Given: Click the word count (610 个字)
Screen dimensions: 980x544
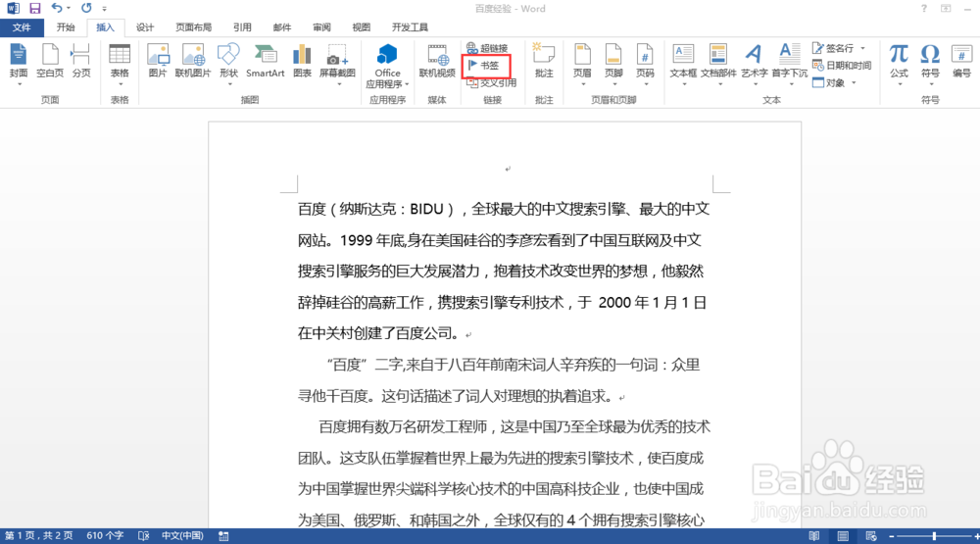Looking at the screenshot, I should click(105, 536).
